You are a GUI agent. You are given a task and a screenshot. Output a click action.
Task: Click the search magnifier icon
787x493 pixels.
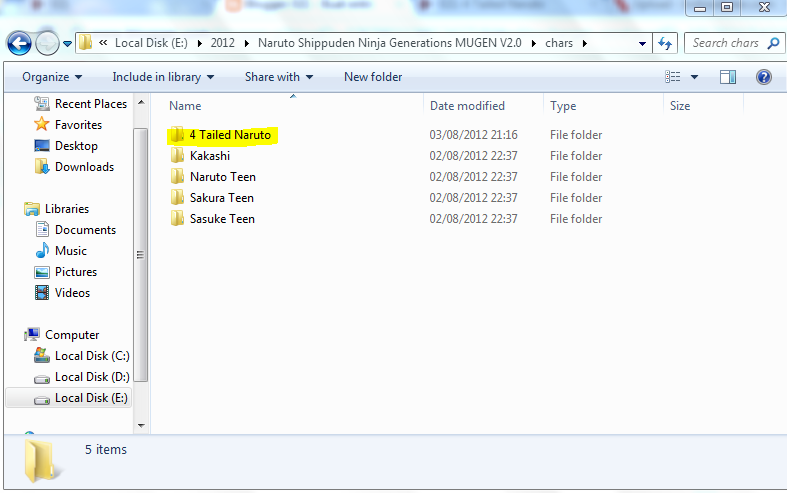coord(773,44)
